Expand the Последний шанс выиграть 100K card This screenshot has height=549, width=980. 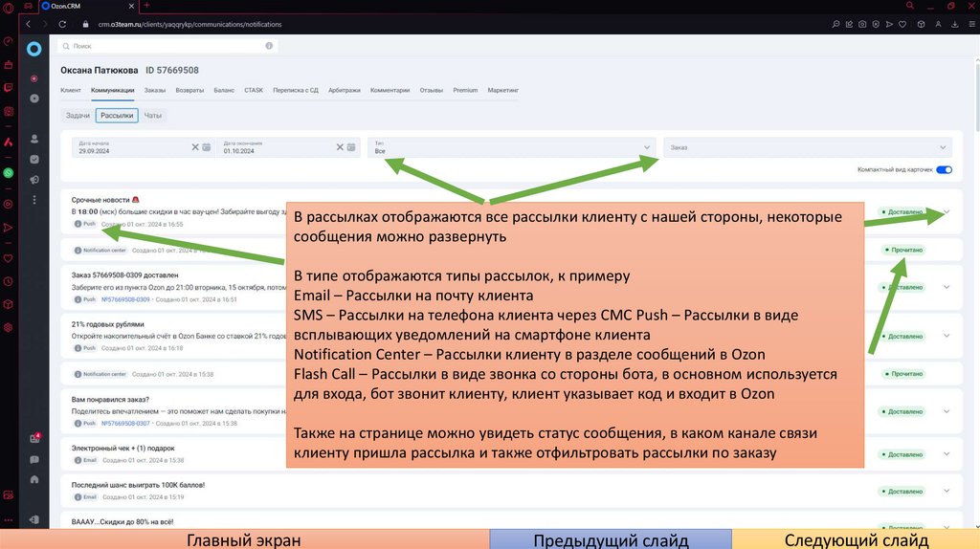pyautogui.click(x=947, y=491)
